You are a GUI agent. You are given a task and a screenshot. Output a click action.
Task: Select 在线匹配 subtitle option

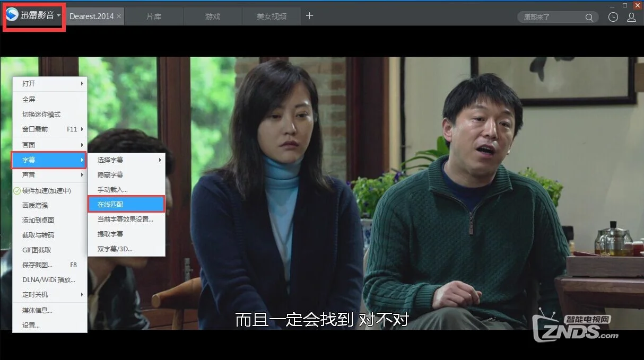[x=126, y=204]
